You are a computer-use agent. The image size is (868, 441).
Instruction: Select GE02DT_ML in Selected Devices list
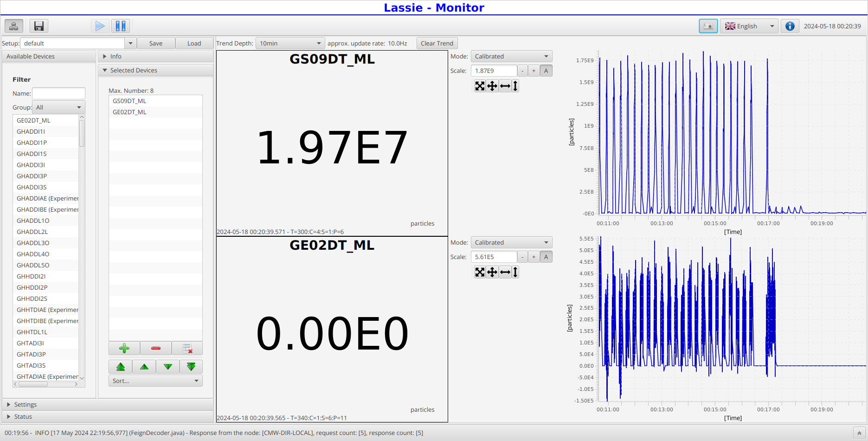coord(155,112)
